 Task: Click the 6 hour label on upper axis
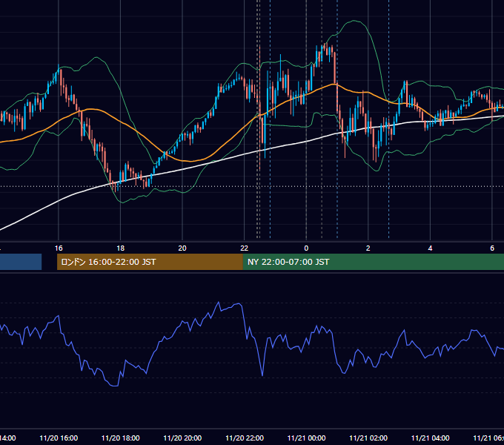492,248
